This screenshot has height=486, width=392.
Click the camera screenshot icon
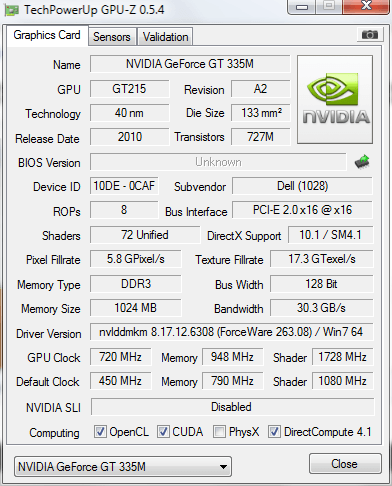[x=369, y=34]
